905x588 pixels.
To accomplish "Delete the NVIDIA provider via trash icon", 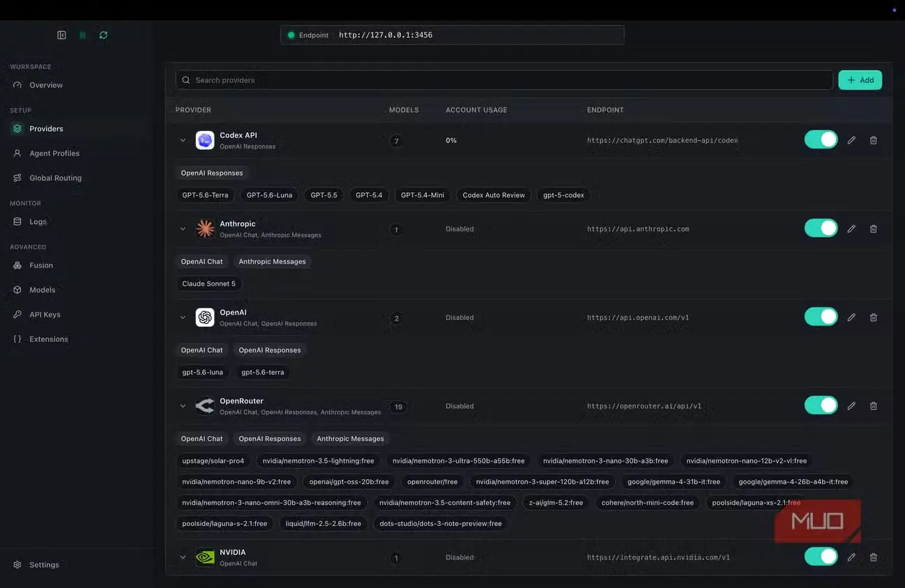I will (874, 557).
